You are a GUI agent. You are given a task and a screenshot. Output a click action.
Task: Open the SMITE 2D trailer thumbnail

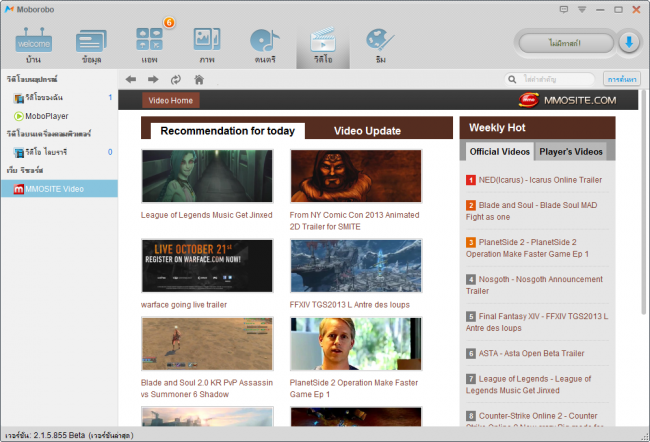pyautogui.click(x=356, y=176)
